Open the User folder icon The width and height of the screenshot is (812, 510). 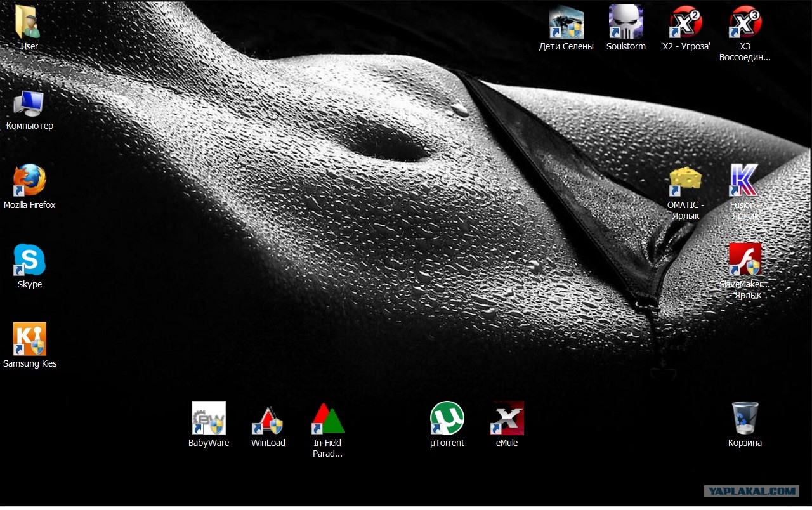29,23
